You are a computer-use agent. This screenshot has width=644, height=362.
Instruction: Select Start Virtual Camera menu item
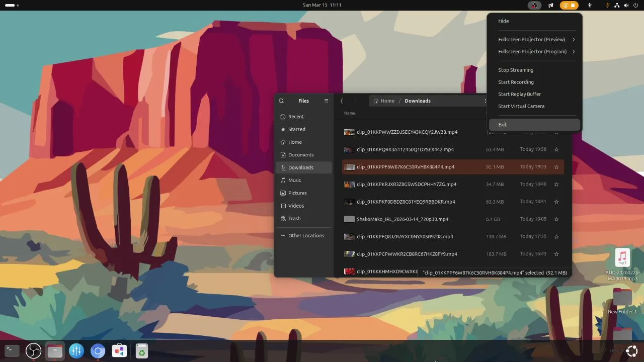tap(535, 106)
